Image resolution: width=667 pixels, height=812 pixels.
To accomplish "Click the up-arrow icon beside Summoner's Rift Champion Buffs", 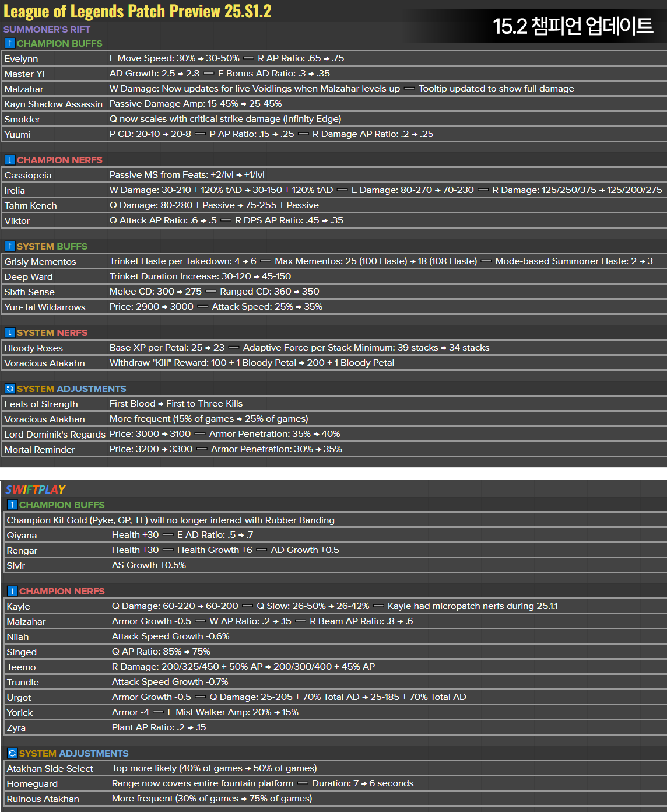I will point(10,43).
